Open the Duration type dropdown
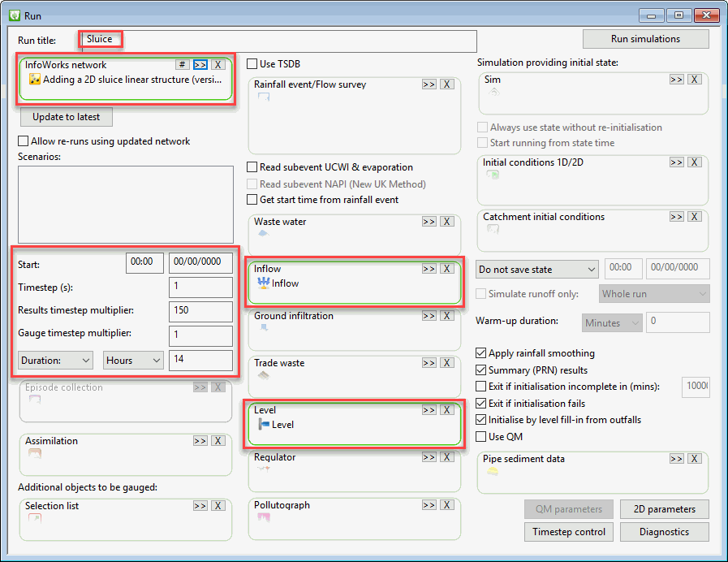This screenshot has height=562, width=728. click(55, 361)
